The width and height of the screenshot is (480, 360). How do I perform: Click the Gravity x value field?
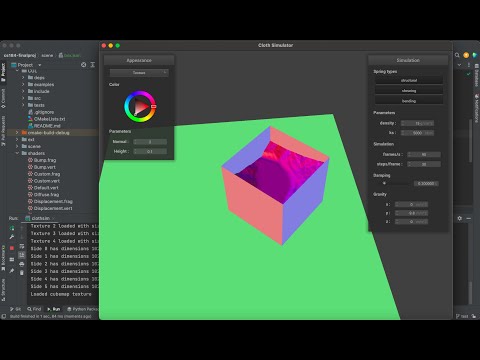click(411, 204)
